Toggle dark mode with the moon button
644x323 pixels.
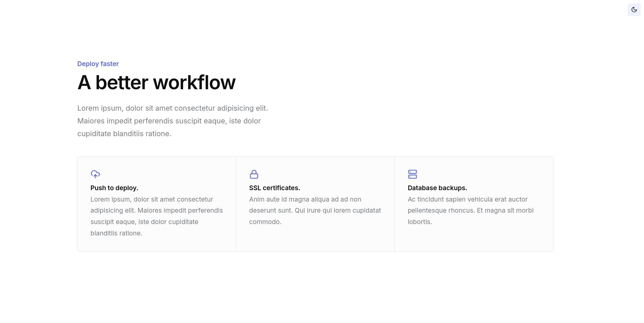point(634,10)
